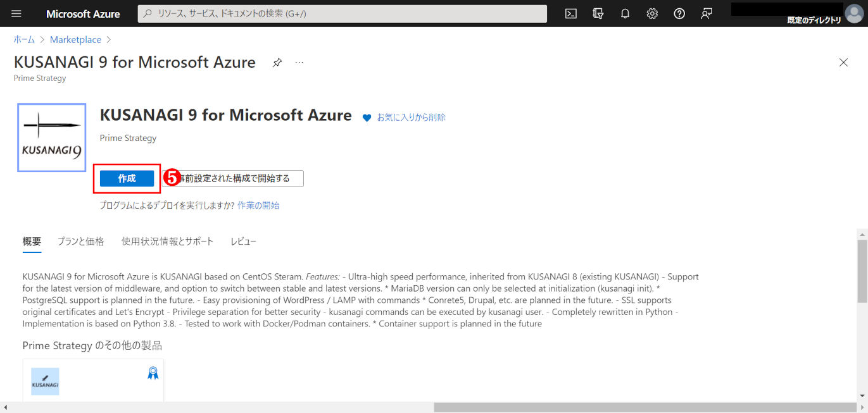The image size is (868, 413).
Task: Click the Microsoft Azure brand title
Action: pyautogui.click(x=83, y=14)
